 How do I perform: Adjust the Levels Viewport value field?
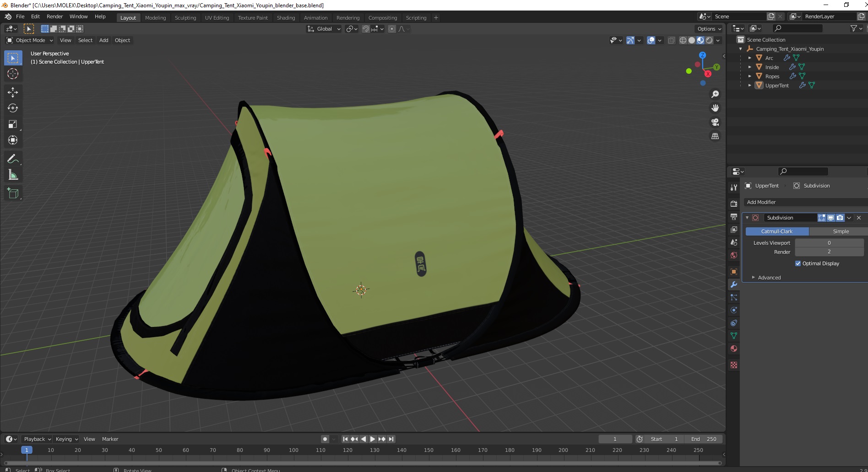click(x=829, y=243)
